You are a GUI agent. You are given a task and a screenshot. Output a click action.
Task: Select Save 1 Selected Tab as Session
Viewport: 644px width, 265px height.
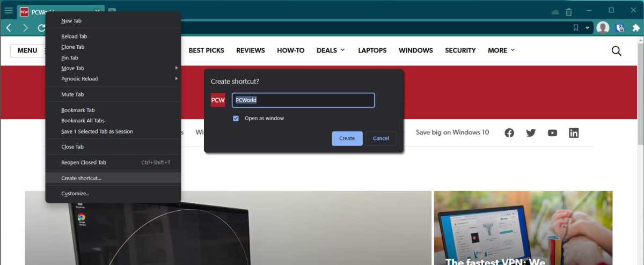(113, 131)
